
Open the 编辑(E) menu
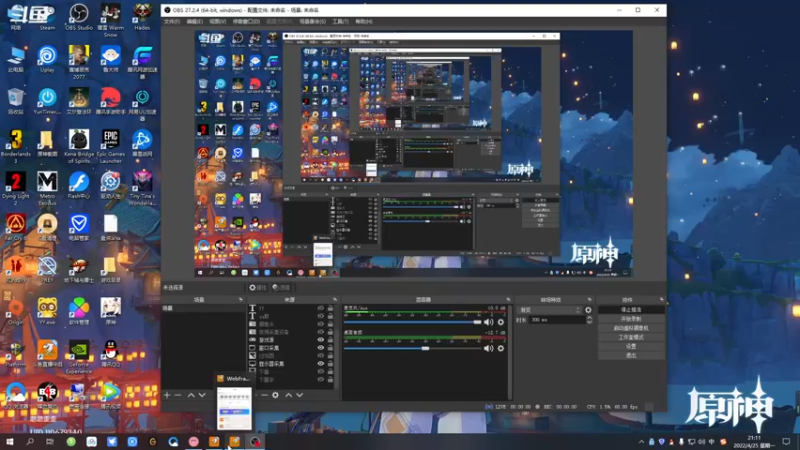(194, 21)
